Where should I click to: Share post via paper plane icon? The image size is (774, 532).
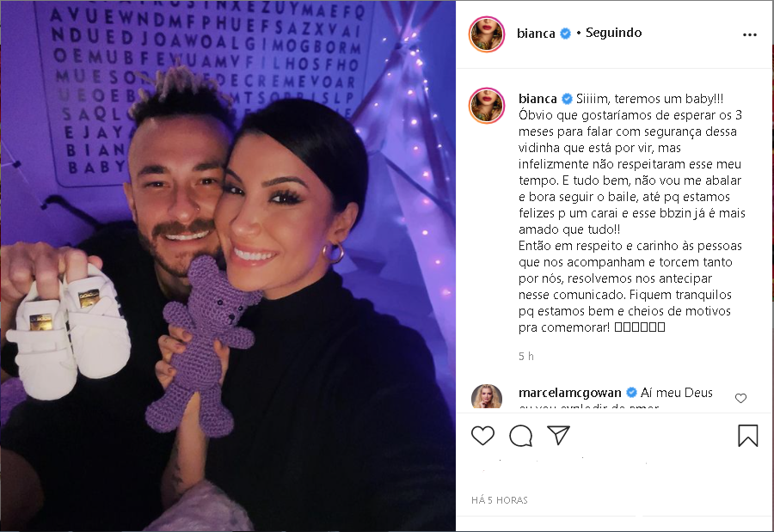pos(559,435)
